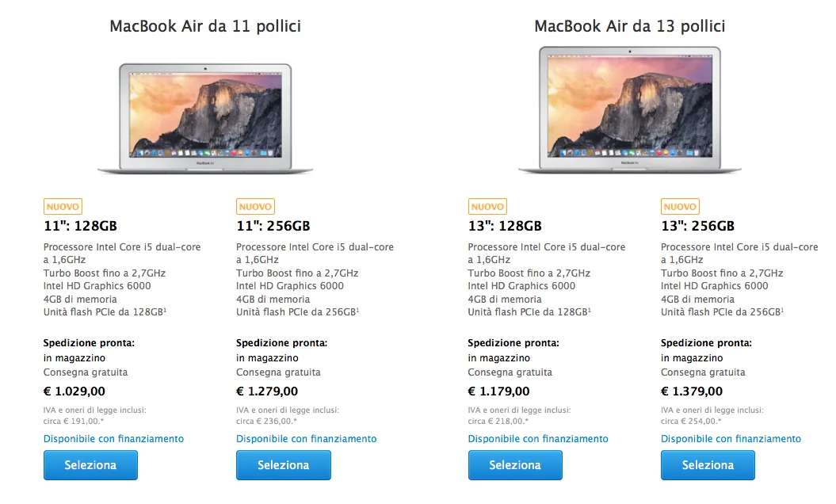Click the "11": 256GB" model title
Image resolution: width=836 pixels, height=504 pixels.
[x=273, y=226]
